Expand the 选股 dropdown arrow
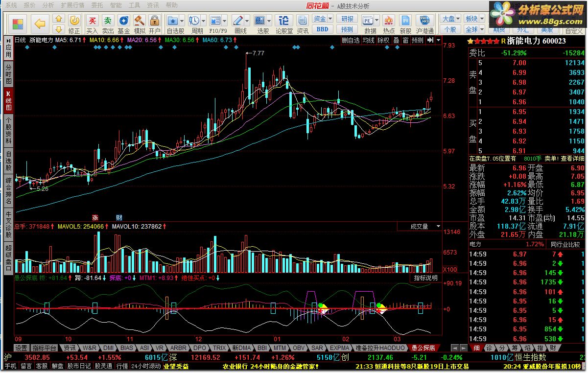This screenshot has height=373, width=588. point(269,21)
